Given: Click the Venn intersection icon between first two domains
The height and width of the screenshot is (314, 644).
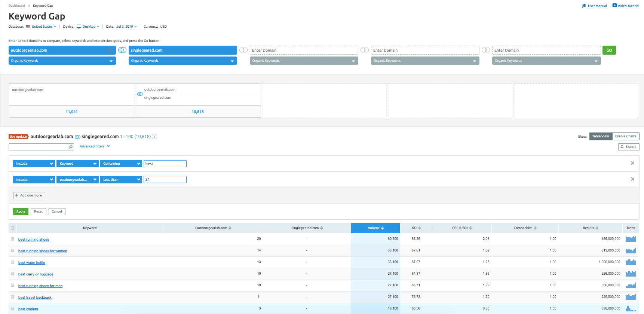Looking at the screenshot, I should click(122, 50).
